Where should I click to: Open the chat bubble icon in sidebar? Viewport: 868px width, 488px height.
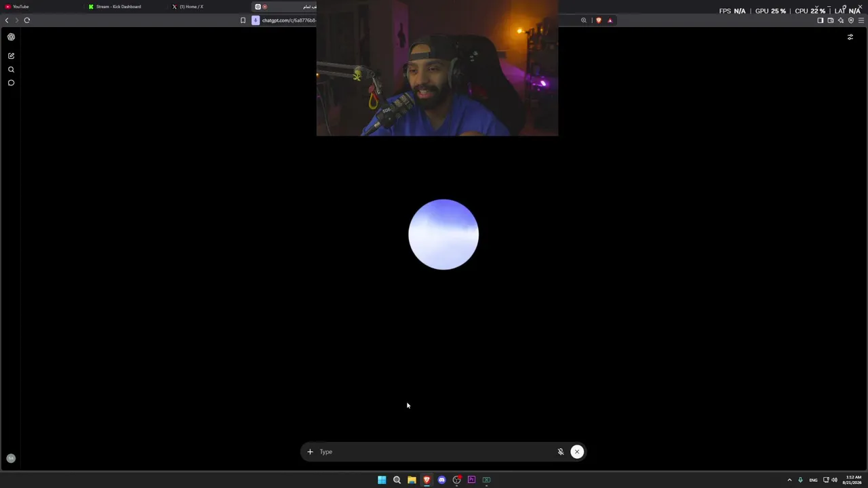pyautogui.click(x=11, y=83)
